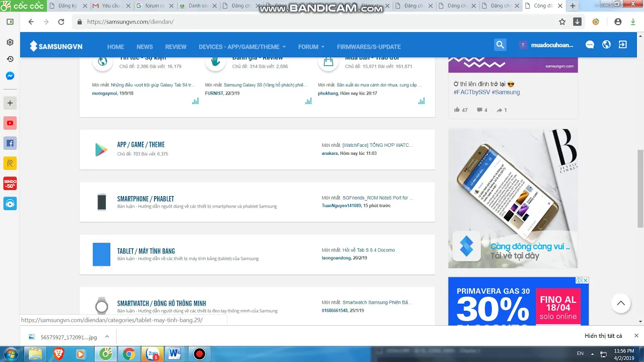Like the Facebook post with thumbs-up icon
Viewport: 644px width, 362px height.
coord(457,110)
